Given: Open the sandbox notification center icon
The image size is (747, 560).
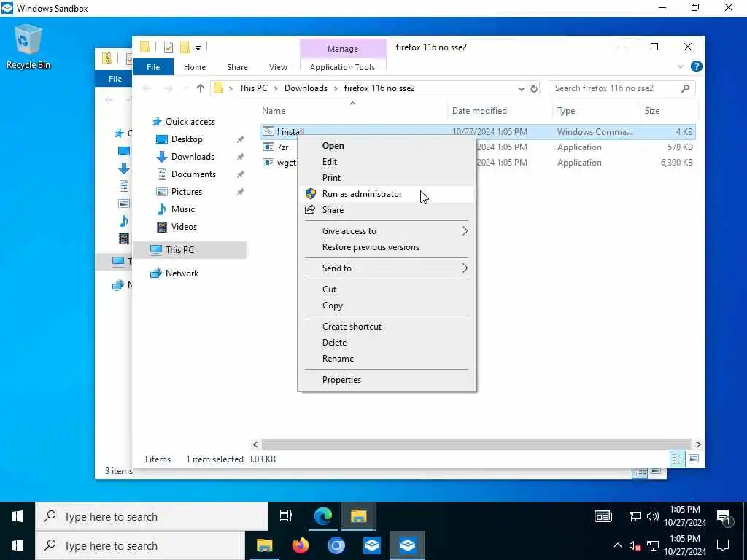Looking at the screenshot, I should click(724, 517).
